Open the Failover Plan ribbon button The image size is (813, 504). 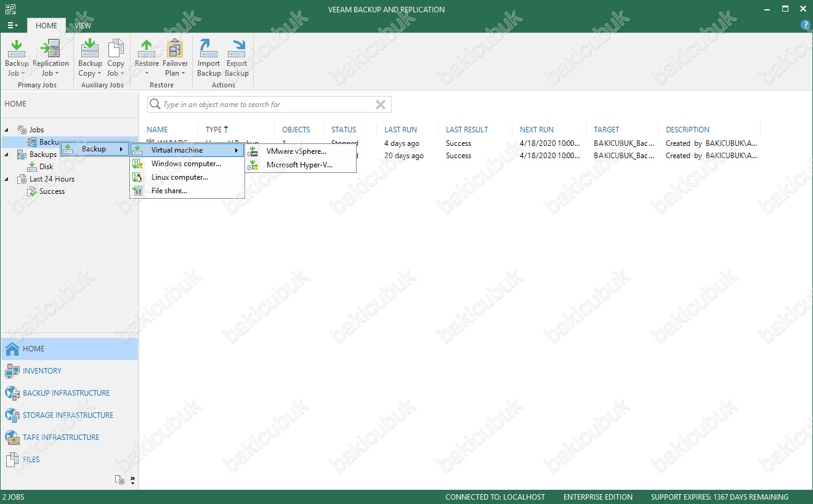tap(176, 58)
